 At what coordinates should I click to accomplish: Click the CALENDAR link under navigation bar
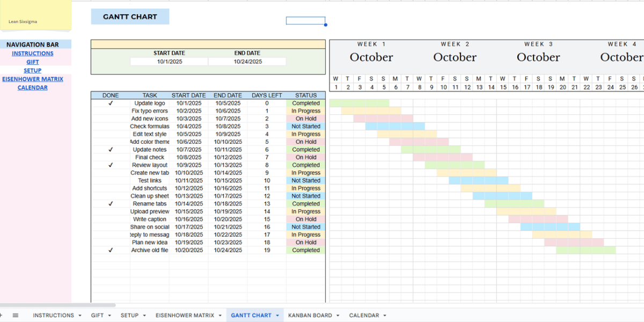coord(33,87)
